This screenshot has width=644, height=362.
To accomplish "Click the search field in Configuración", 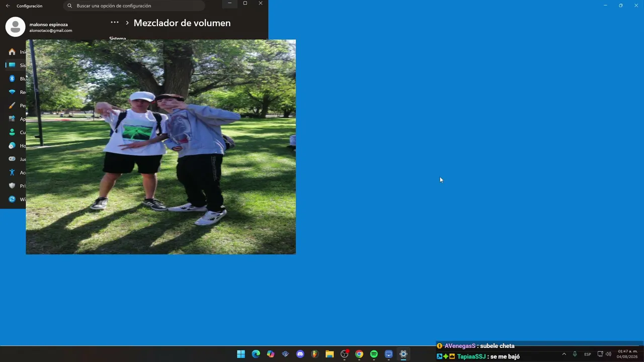I will pos(134,6).
